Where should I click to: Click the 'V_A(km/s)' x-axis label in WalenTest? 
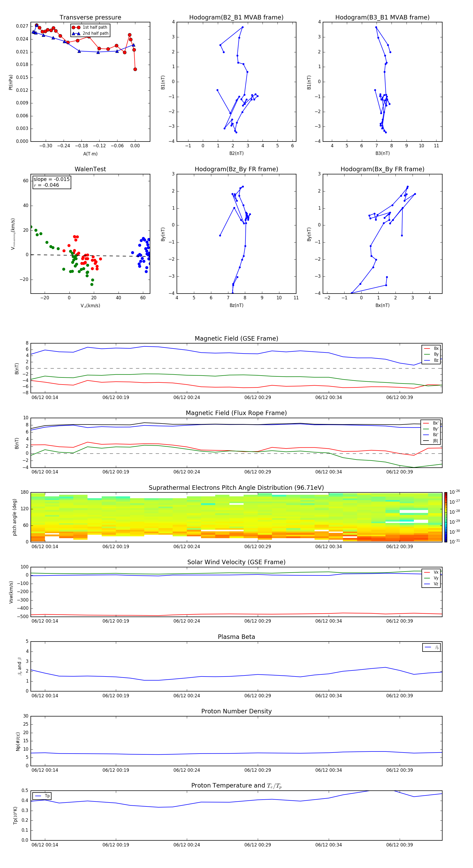[x=90, y=306]
